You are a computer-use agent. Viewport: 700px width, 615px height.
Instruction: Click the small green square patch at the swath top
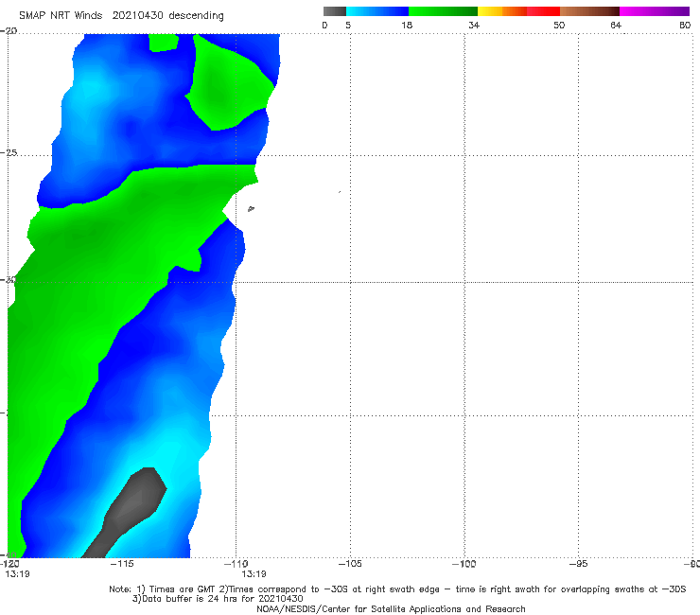pyautogui.click(x=164, y=43)
